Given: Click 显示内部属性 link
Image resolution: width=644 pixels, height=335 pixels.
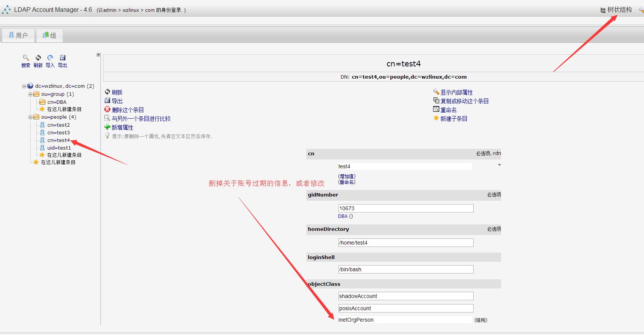Looking at the screenshot, I should pos(456,92).
